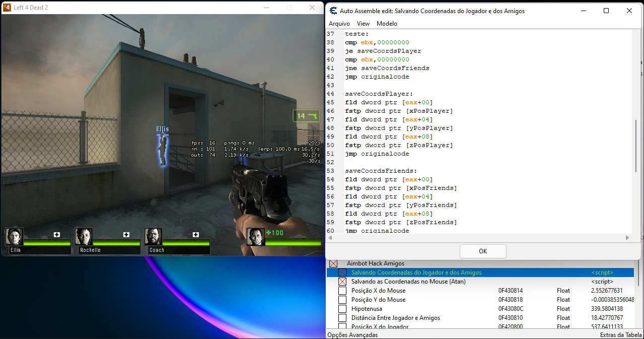The height and width of the screenshot is (339, 644).
Task: Click the first aid kit icon above Ellis's health bar
Action: pos(57,235)
